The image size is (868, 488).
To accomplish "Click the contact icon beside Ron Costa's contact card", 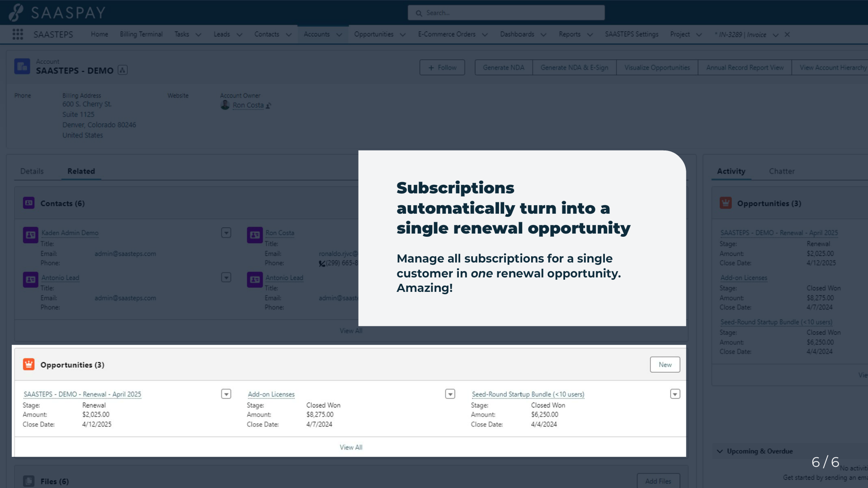I will [255, 235].
